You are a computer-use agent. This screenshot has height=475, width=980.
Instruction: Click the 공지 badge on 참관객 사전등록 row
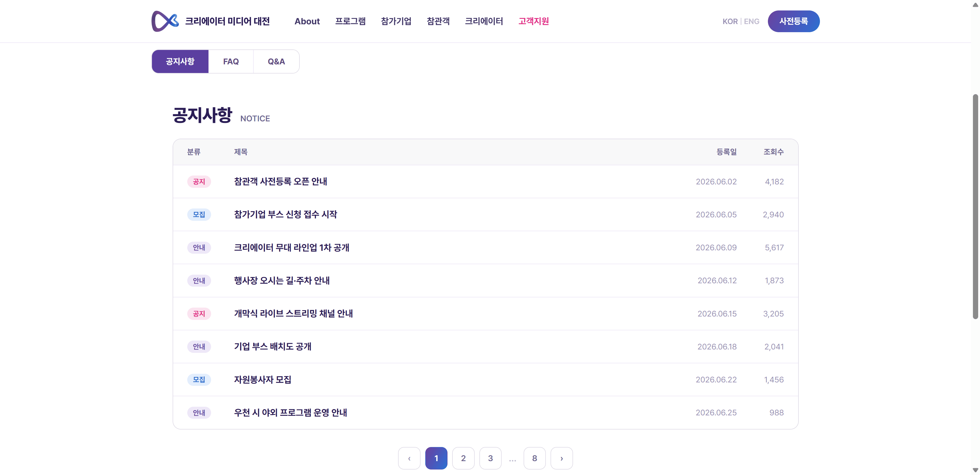(199, 182)
